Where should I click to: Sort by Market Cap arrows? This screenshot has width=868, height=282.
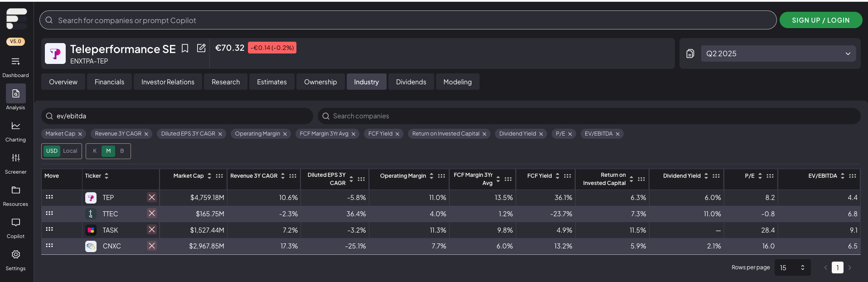point(209,176)
